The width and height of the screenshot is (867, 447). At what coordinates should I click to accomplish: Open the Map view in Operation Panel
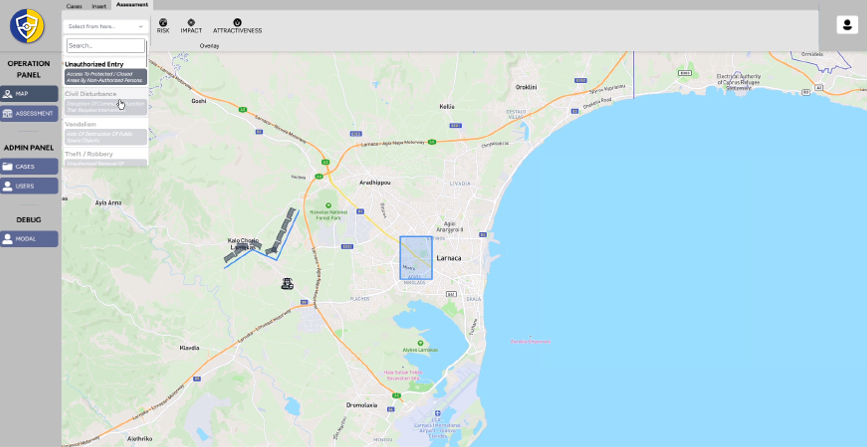[29, 93]
